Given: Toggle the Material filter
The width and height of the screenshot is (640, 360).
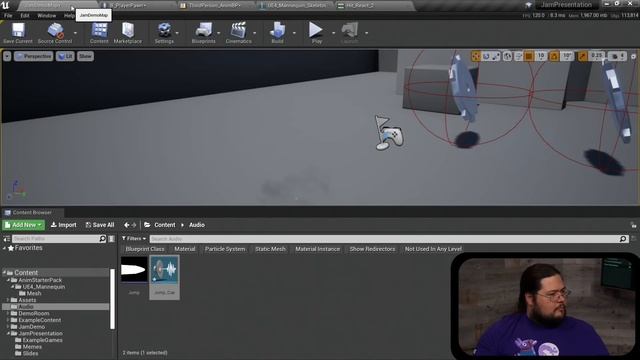Looking at the screenshot, I should [x=184, y=249].
